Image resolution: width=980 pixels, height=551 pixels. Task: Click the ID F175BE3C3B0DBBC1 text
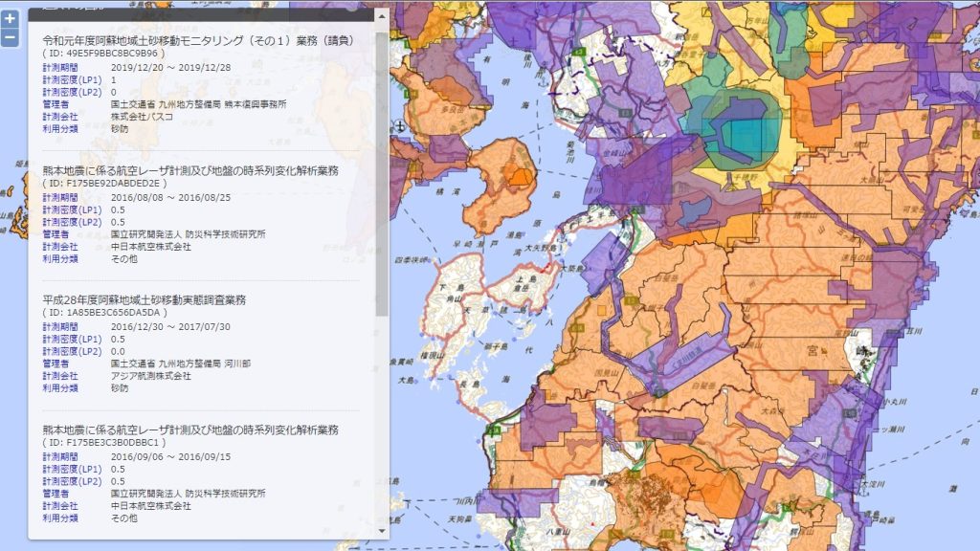pos(108,443)
